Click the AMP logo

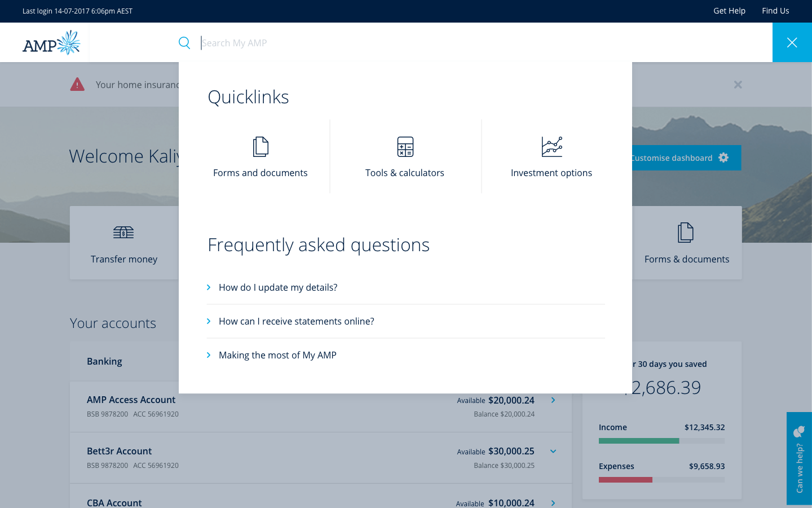pyautogui.click(x=51, y=43)
